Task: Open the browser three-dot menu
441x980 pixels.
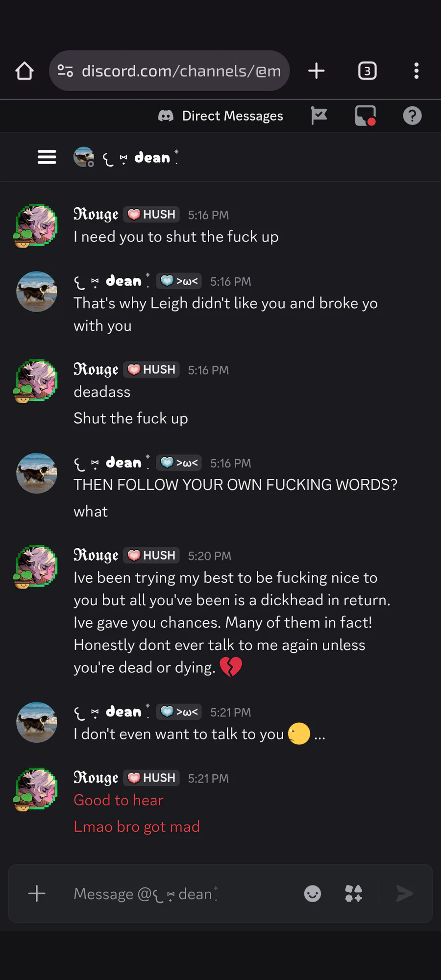Action: click(x=416, y=71)
